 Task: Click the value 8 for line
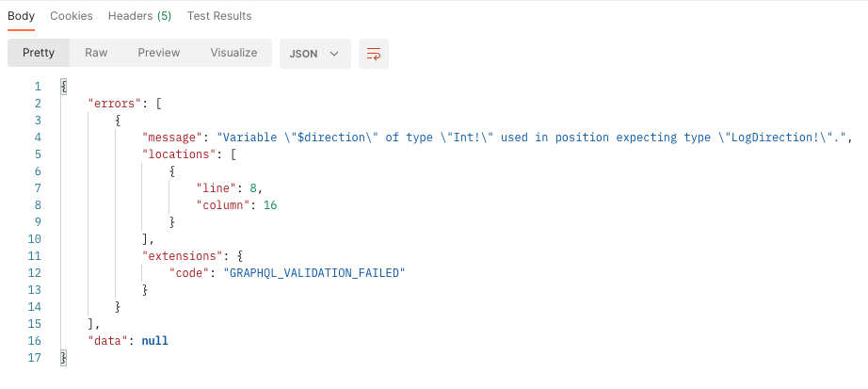(x=253, y=187)
